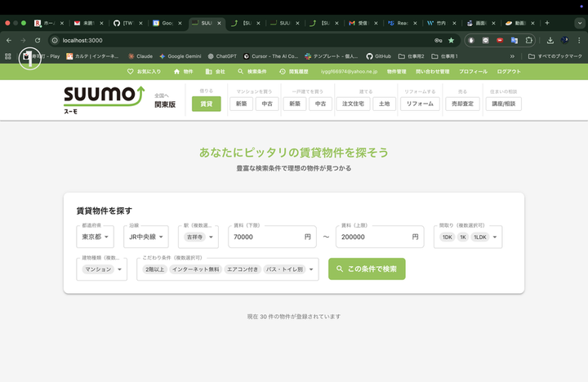Viewport: 588px width, 382px height.
Task: Open the Chrome three-dot menu
Action: click(579, 40)
